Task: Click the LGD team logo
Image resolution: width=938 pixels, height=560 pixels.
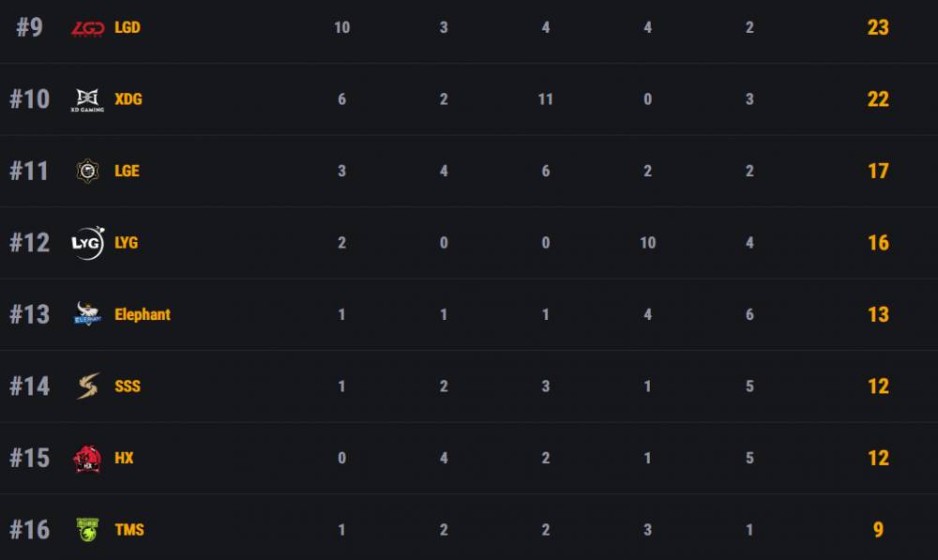Action: click(x=89, y=28)
